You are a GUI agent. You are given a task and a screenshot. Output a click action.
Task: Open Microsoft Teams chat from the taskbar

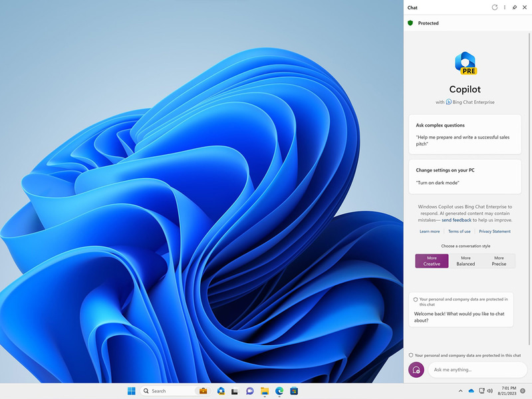tap(250, 390)
